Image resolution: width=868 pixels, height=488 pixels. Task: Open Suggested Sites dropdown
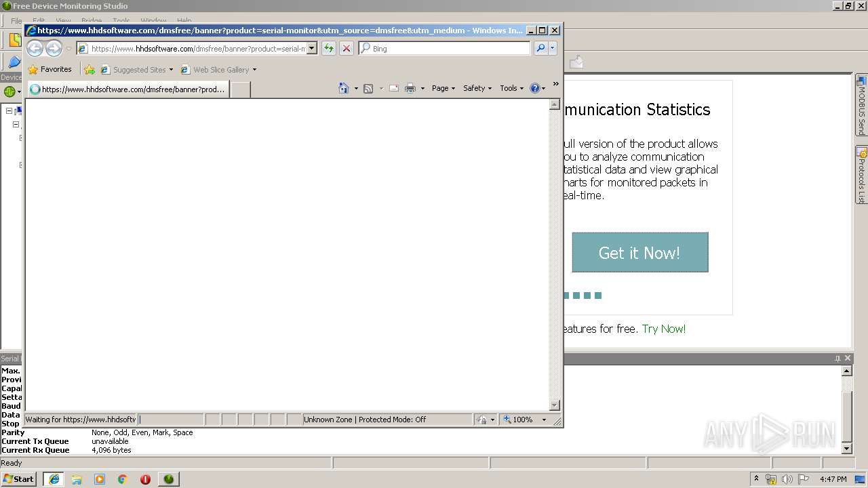coord(171,69)
